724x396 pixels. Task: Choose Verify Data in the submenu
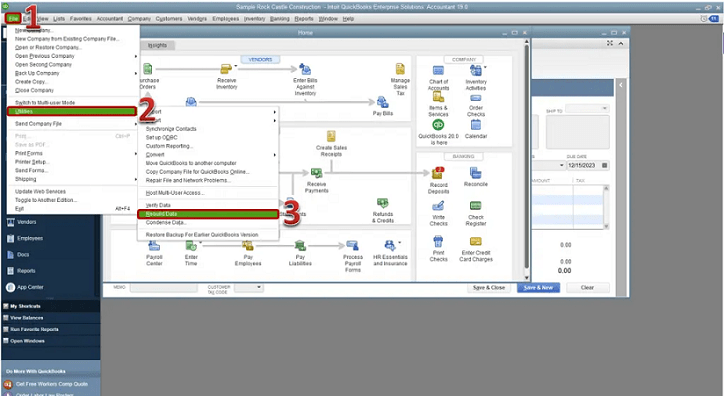[x=158, y=205]
